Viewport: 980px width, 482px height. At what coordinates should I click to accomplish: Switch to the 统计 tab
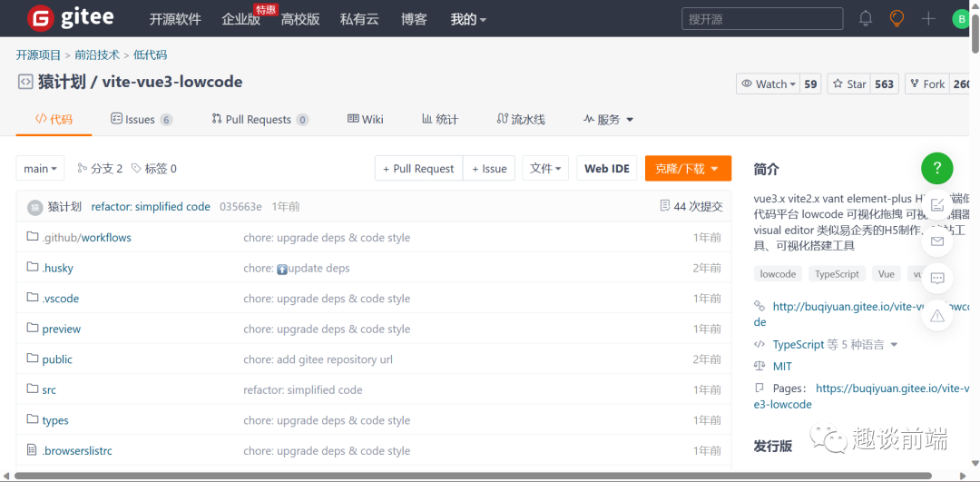tap(440, 120)
